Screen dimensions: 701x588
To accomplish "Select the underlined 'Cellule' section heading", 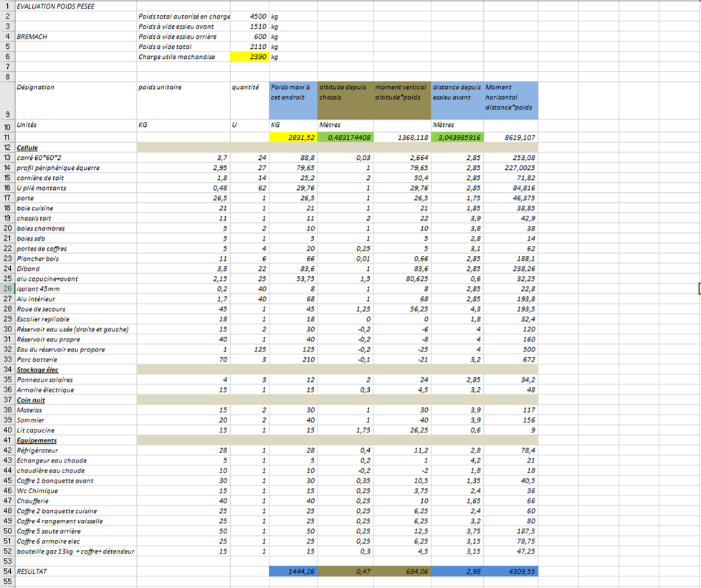I will pyautogui.click(x=27, y=148).
